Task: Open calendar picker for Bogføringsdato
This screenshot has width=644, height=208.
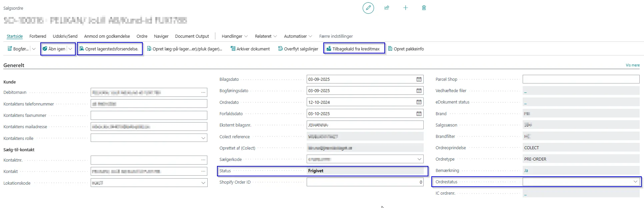Action: coord(419,91)
